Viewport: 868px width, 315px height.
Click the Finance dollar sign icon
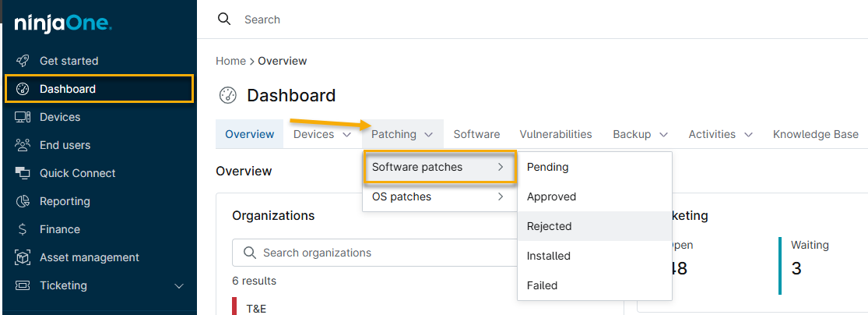tap(23, 229)
